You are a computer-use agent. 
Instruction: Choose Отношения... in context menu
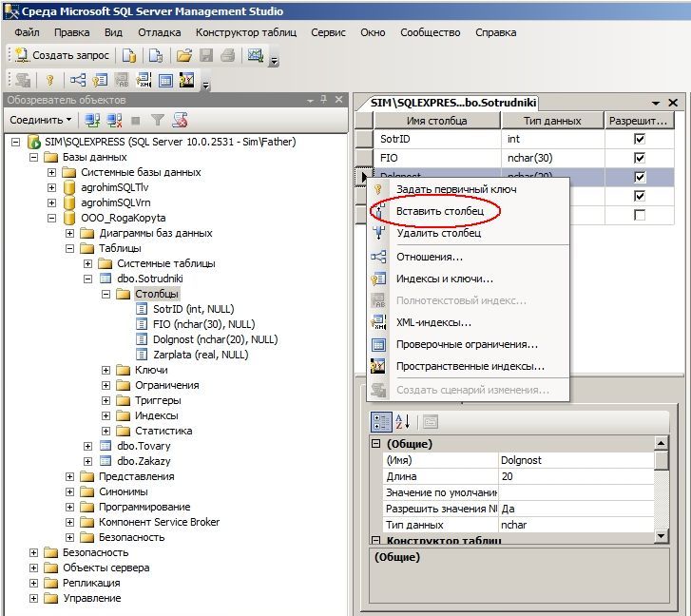click(468, 257)
